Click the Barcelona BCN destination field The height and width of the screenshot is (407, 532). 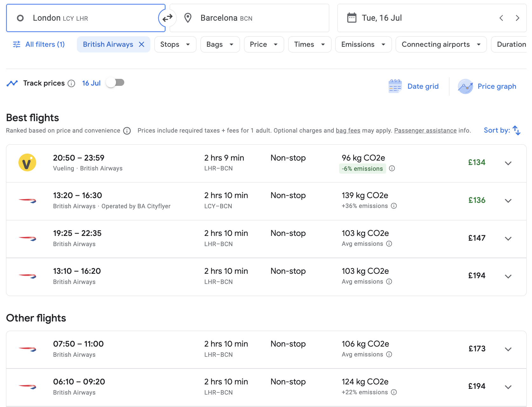pyautogui.click(x=249, y=18)
